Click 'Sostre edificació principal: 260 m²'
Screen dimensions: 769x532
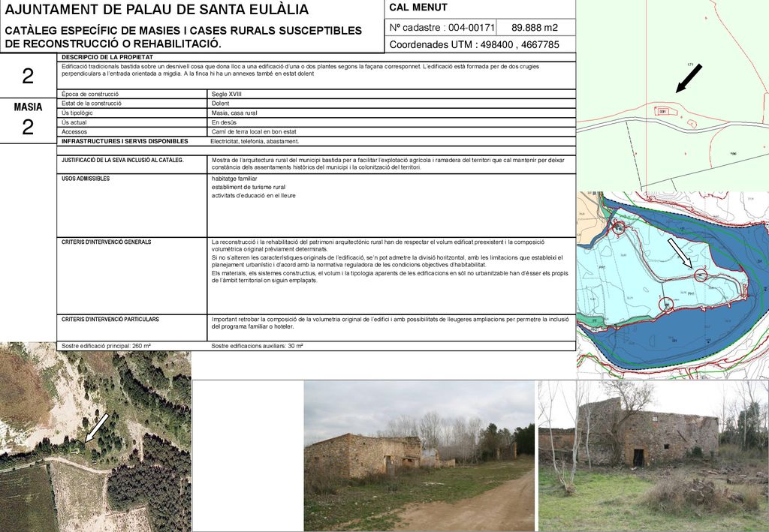pyautogui.click(x=107, y=346)
